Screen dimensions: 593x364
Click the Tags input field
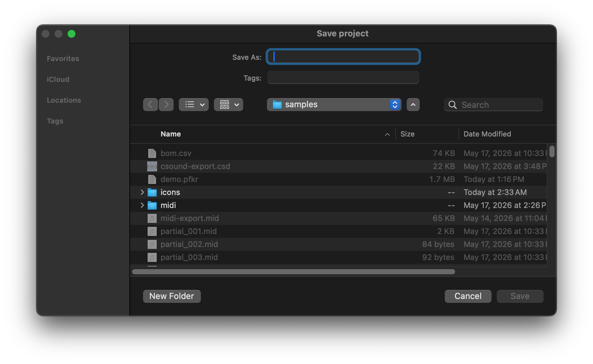point(343,77)
